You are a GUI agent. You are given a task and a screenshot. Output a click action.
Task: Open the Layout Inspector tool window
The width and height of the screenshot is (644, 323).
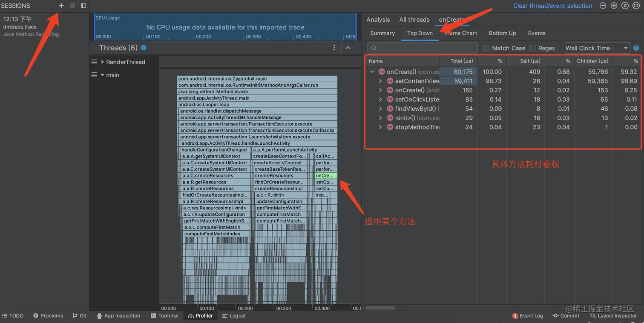(613, 316)
